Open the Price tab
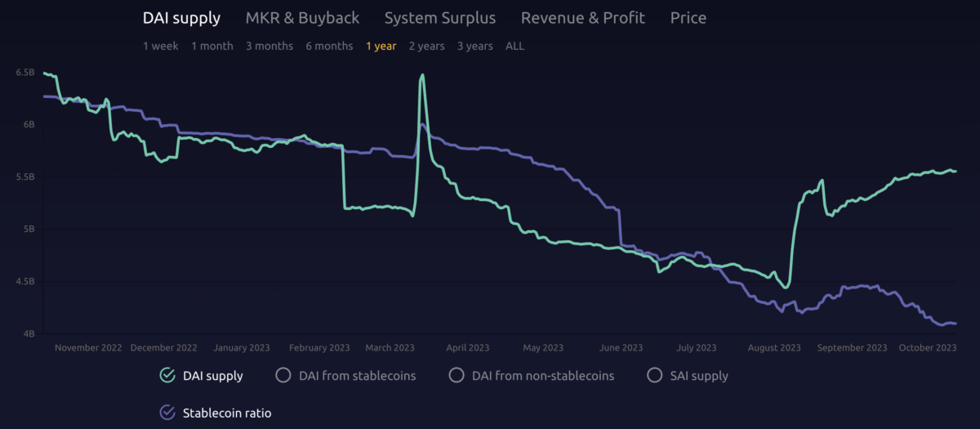This screenshot has height=429, width=980. pyautogui.click(x=688, y=18)
